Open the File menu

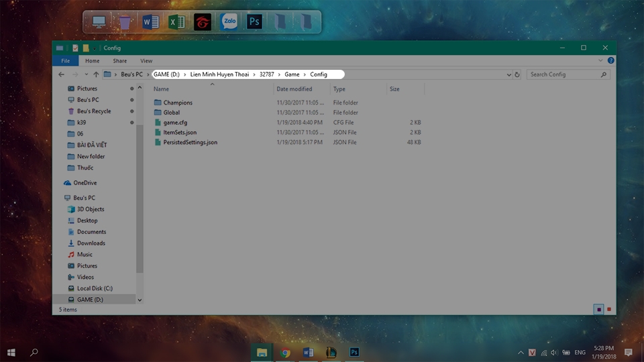tap(65, 61)
